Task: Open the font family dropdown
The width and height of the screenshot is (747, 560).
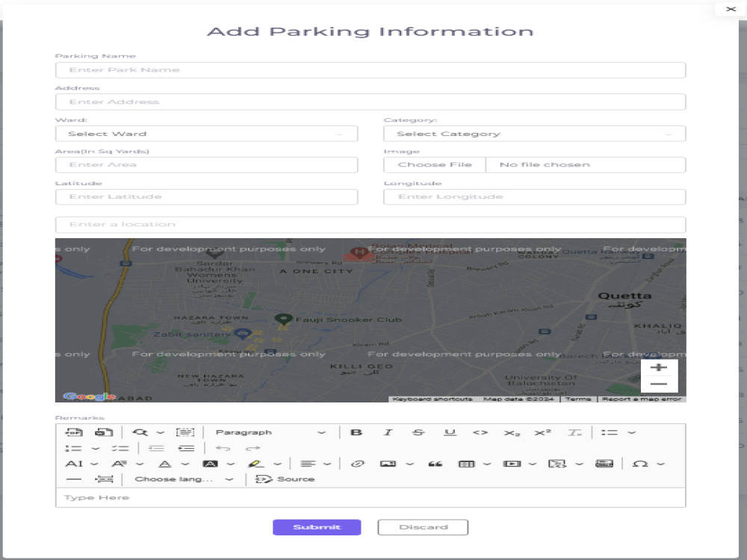Action: coord(127,464)
